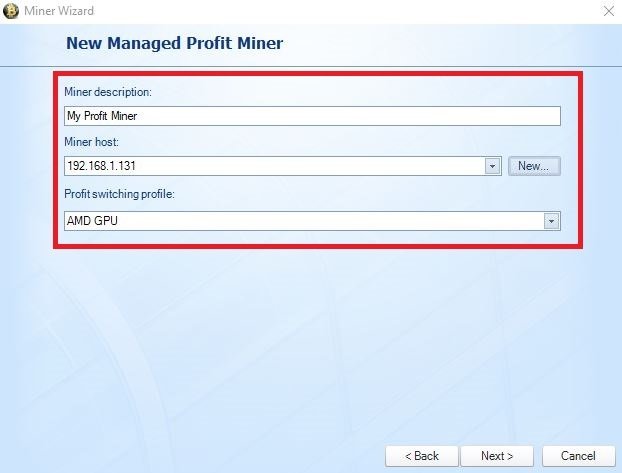Screen dimensions: 622x473
Task: Click the Miner description label
Action: pos(108,92)
